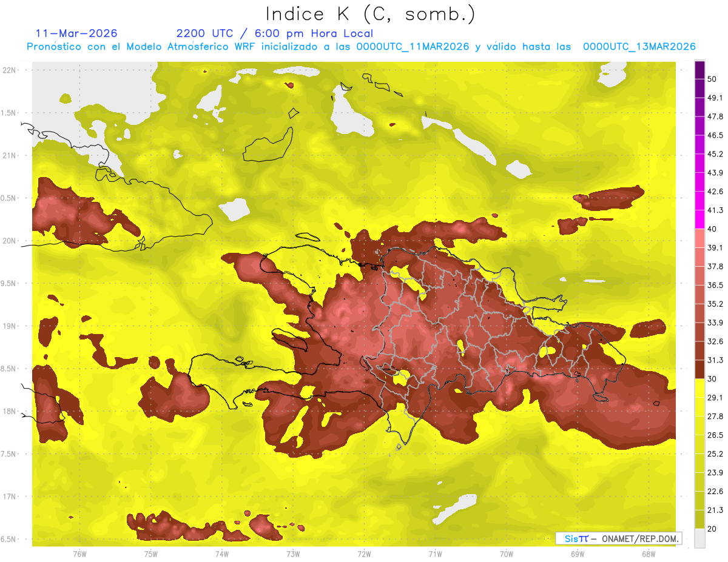Click the colorbar value "37.8"
Image resolution: width=728 pixels, height=562 pixels.
point(715,267)
